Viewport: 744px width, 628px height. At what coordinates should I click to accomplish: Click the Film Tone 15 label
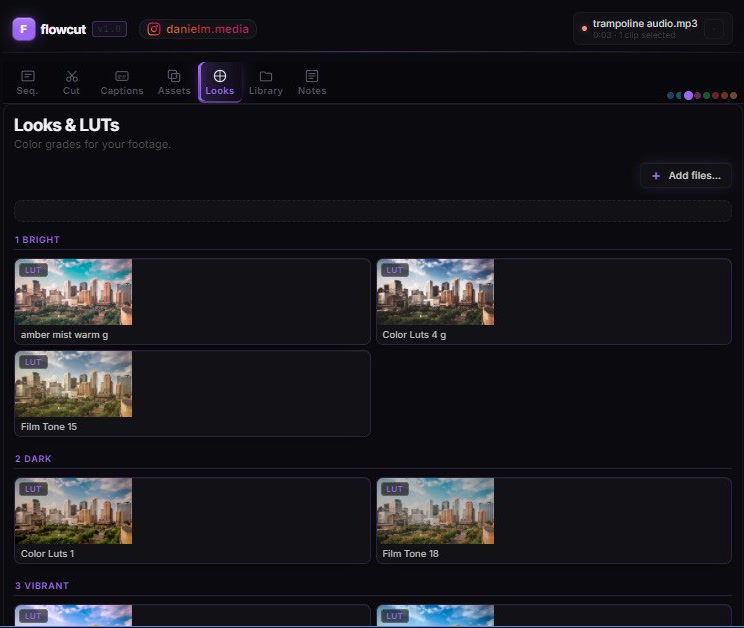coord(49,427)
